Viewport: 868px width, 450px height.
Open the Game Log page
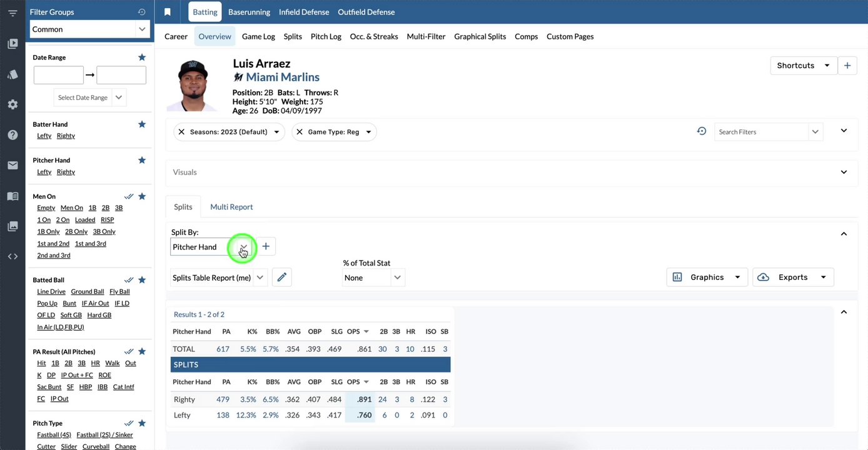(x=258, y=36)
